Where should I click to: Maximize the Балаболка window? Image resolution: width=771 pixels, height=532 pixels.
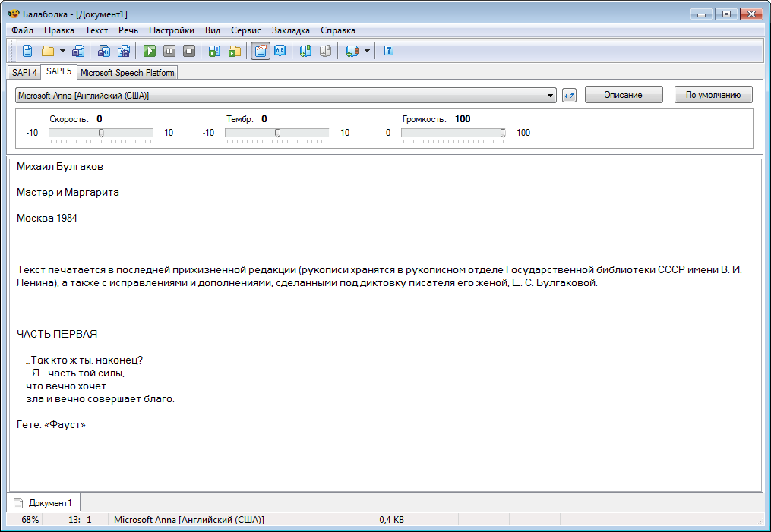click(725, 14)
